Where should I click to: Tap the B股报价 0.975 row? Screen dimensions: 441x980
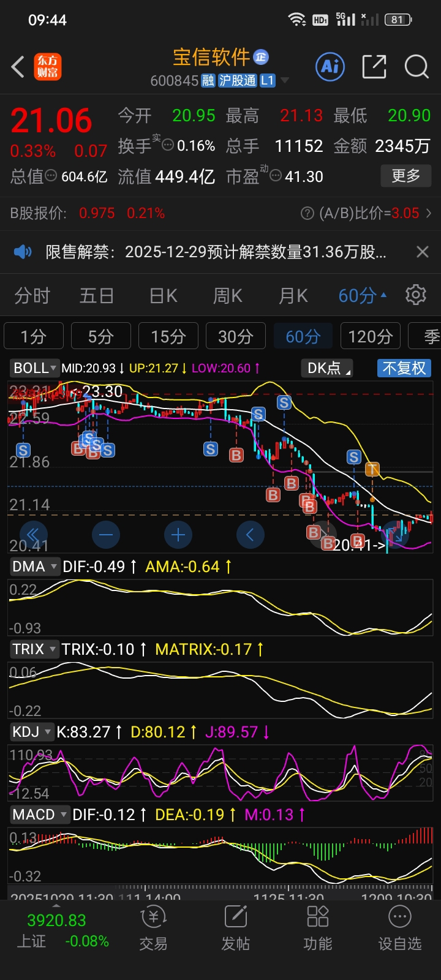click(x=88, y=213)
